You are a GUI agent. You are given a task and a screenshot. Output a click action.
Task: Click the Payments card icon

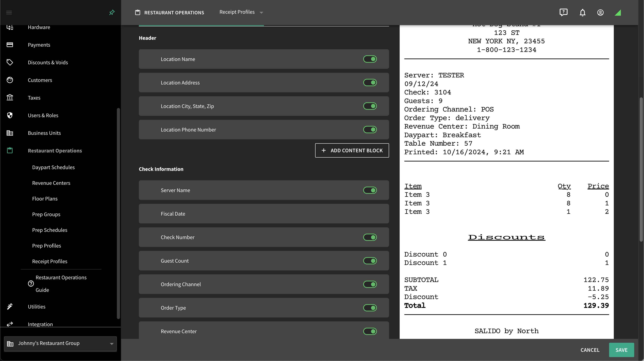tap(10, 45)
